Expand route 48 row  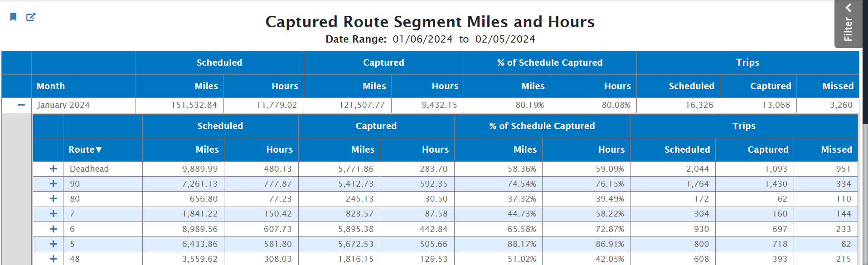pos(53,259)
